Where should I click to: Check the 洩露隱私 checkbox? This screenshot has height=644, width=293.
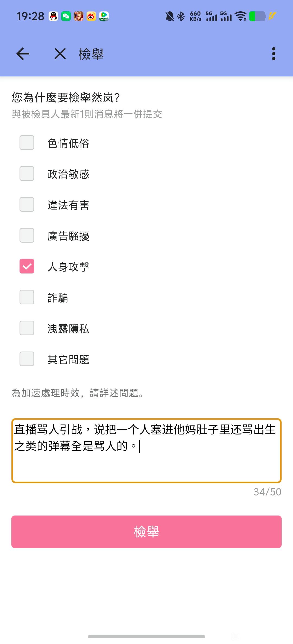(x=27, y=328)
